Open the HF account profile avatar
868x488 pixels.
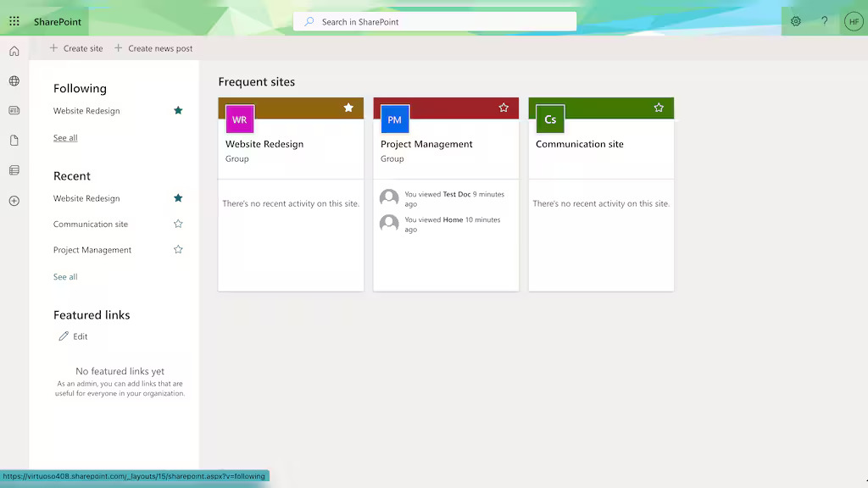pyautogui.click(x=854, y=21)
